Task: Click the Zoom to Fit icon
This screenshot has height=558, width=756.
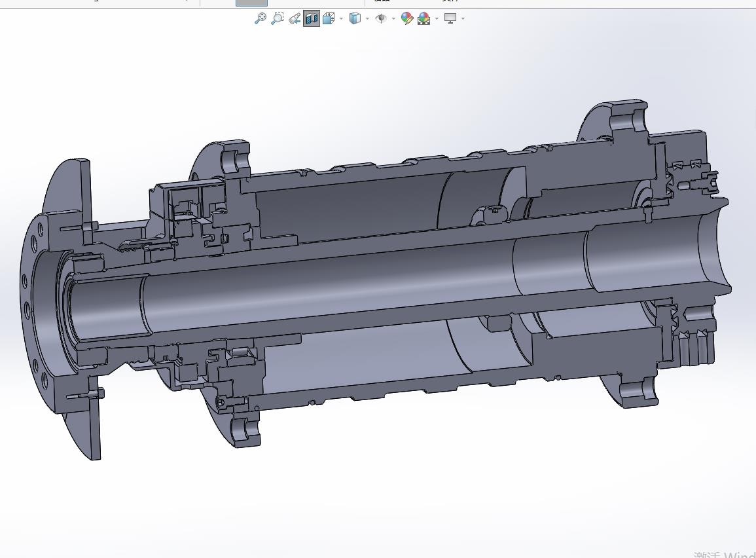Action: pyautogui.click(x=260, y=19)
